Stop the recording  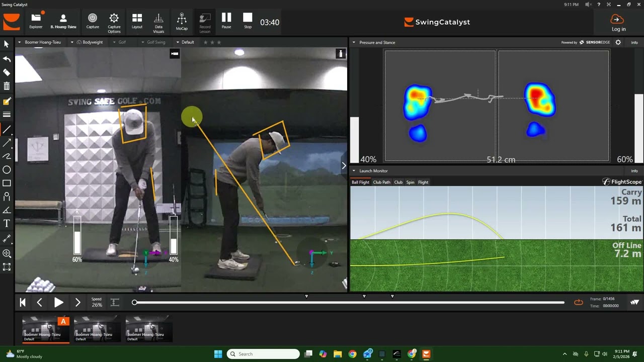tap(248, 21)
